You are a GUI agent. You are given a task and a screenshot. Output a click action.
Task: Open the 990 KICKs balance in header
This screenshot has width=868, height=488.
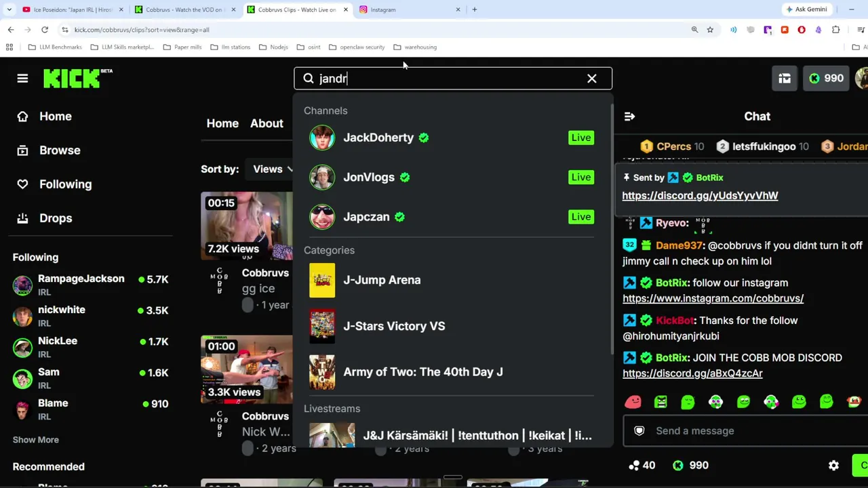826,79
